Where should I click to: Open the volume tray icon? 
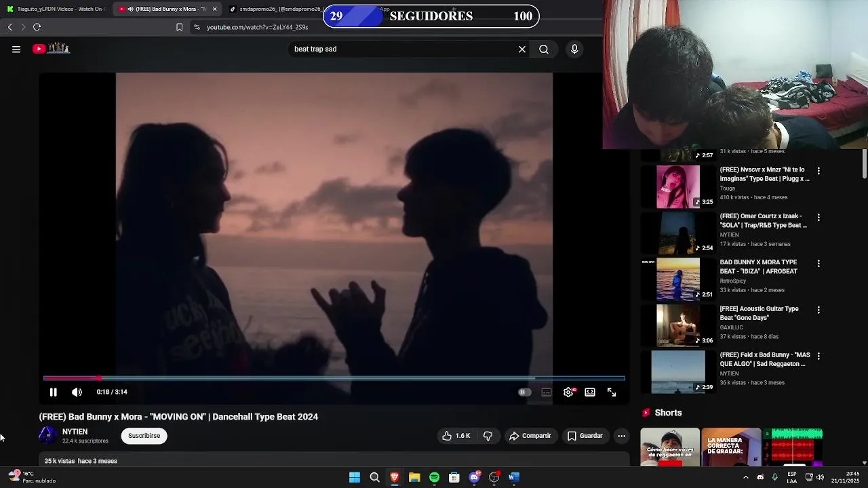coord(821,477)
